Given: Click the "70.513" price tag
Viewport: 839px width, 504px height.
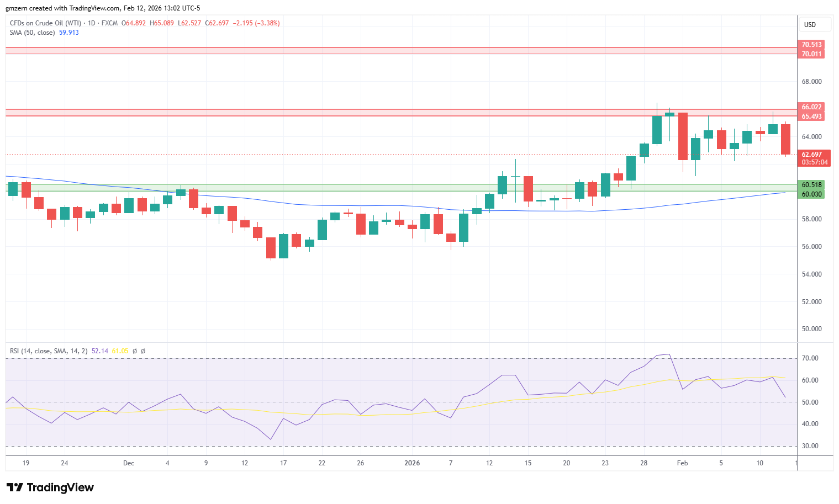Looking at the screenshot, I should pos(811,45).
